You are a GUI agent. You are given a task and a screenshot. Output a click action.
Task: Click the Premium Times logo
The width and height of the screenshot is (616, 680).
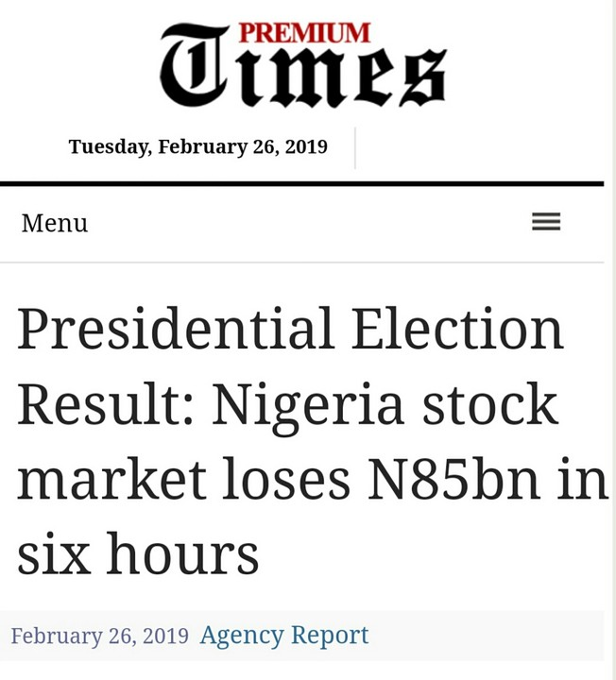pos(302,63)
